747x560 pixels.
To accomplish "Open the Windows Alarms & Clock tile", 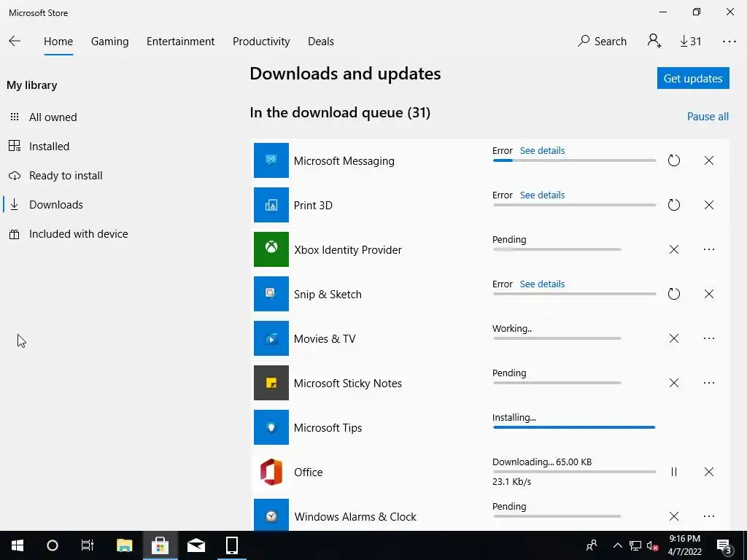I will (x=271, y=515).
